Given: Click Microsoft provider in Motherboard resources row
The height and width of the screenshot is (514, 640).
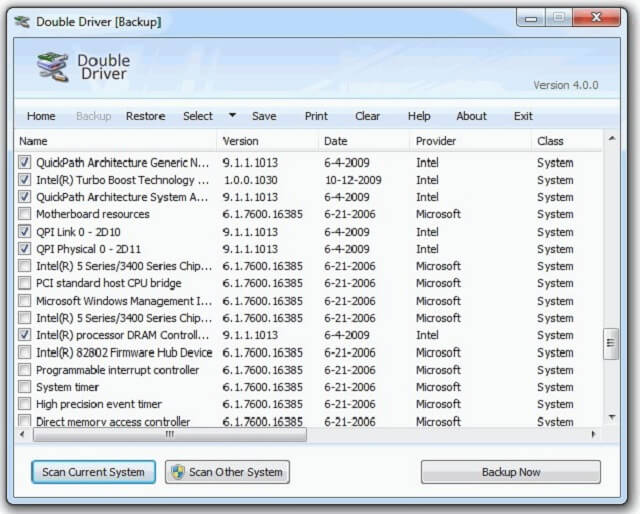Looking at the screenshot, I should tap(438, 214).
